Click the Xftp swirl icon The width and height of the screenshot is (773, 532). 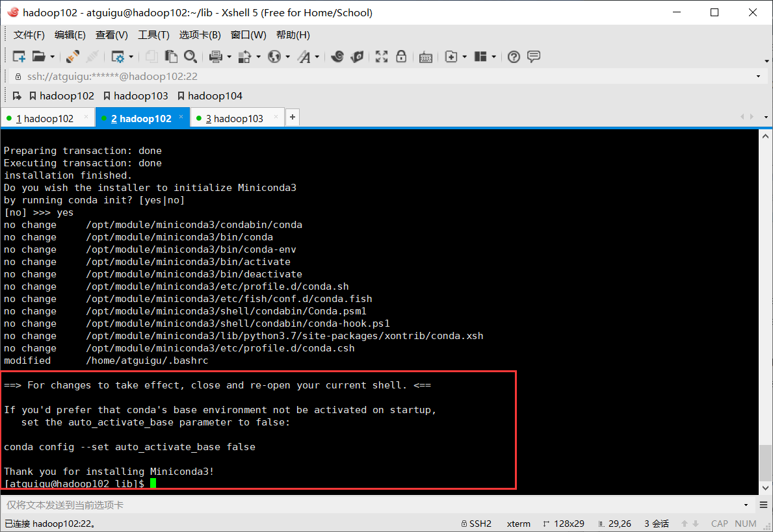tap(337, 57)
